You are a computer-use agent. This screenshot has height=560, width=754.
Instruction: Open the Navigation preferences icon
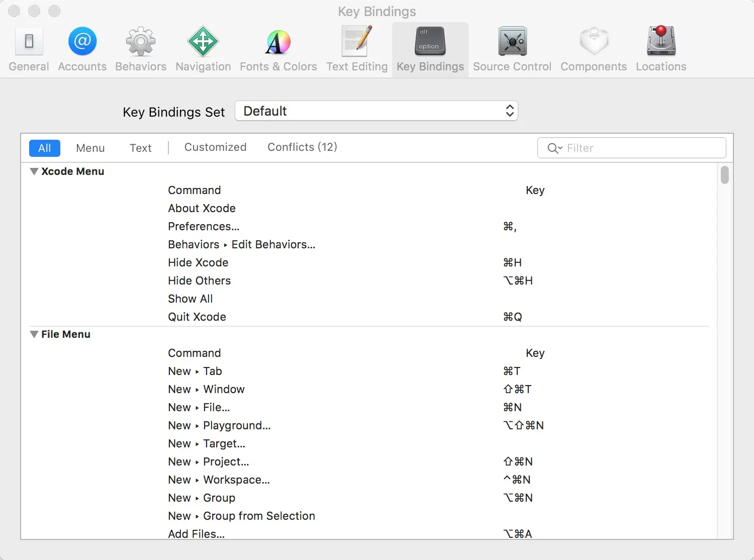(203, 41)
